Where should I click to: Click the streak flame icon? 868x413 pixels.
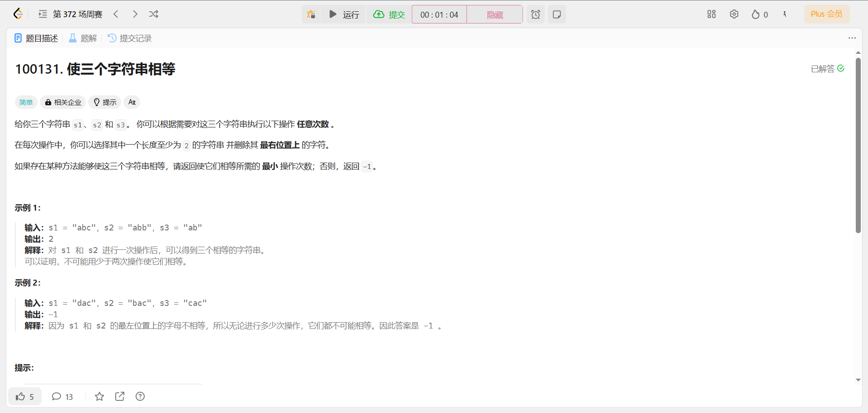(x=755, y=14)
